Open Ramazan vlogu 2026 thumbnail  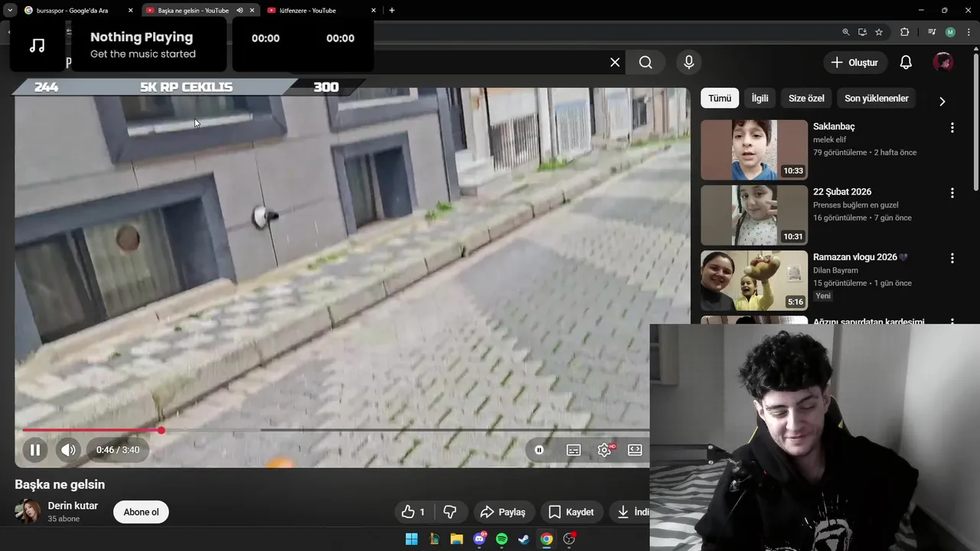754,281
